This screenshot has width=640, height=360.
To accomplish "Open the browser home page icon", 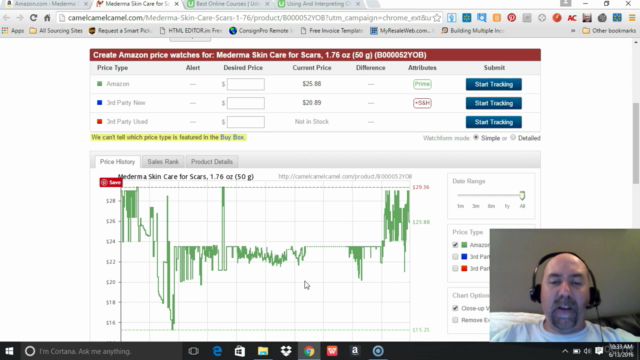I will pyautogui.click(x=47, y=18).
